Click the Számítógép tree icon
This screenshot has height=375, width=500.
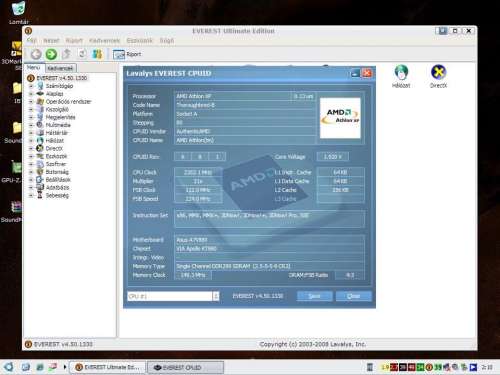coord(40,86)
